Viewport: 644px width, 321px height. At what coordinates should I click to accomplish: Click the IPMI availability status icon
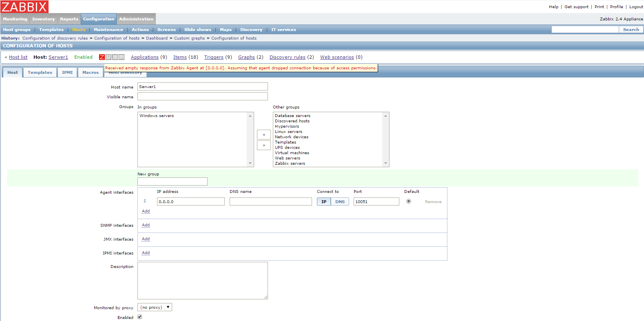122,57
